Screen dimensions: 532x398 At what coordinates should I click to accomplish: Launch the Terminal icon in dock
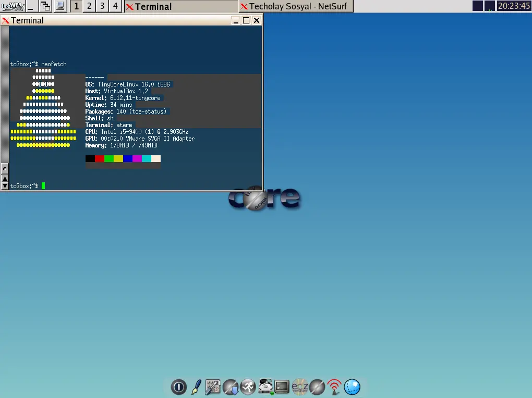tap(282, 387)
